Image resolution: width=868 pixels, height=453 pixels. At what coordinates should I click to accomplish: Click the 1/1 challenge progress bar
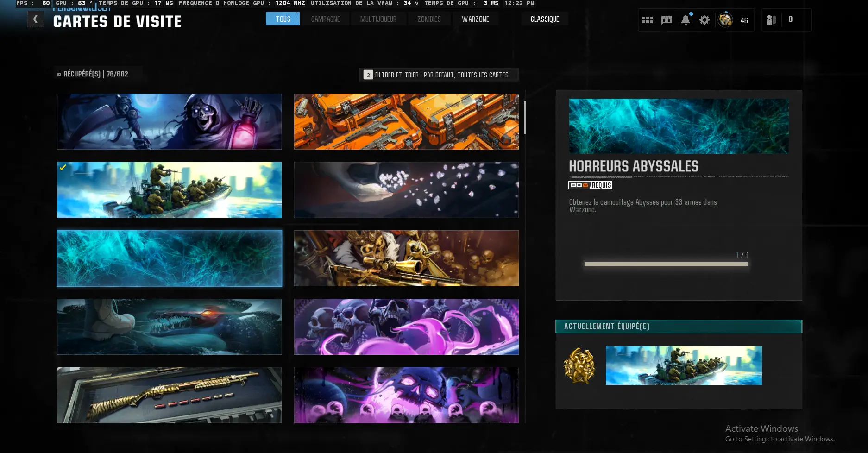pos(666,264)
